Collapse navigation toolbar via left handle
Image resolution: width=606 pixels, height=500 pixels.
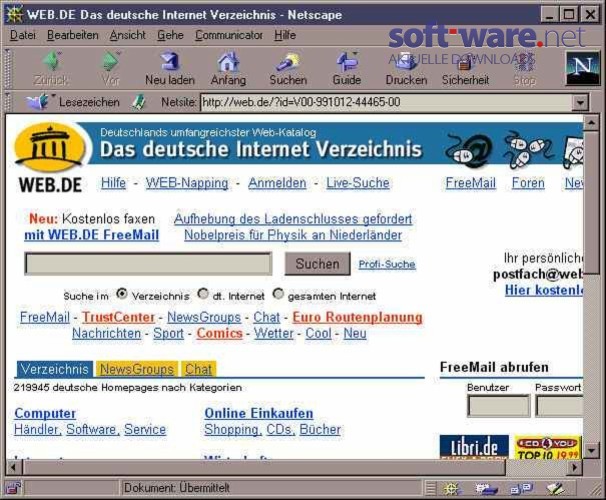pos(8,69)
